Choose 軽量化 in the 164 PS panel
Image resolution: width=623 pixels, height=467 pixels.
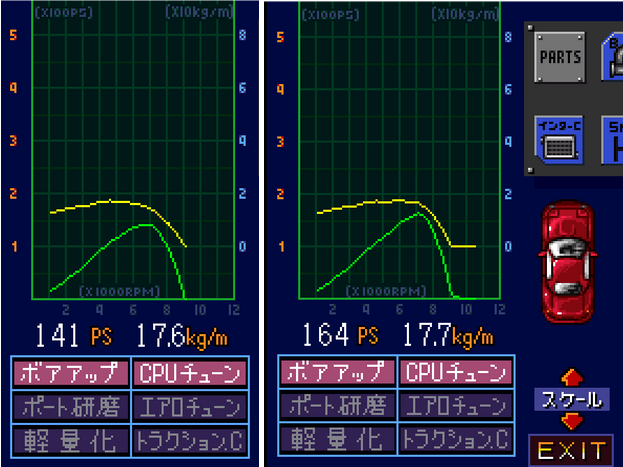(x=337, y=439)
